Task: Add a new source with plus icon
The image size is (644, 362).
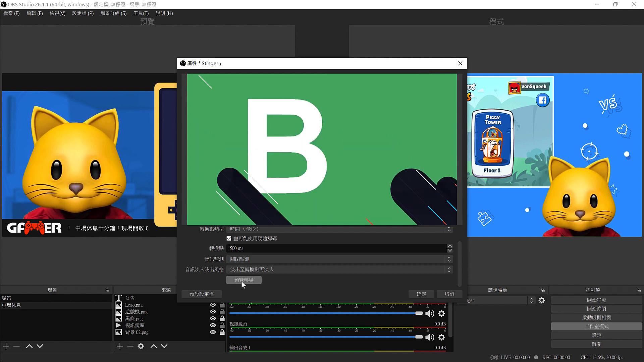Action: point(120,346)
